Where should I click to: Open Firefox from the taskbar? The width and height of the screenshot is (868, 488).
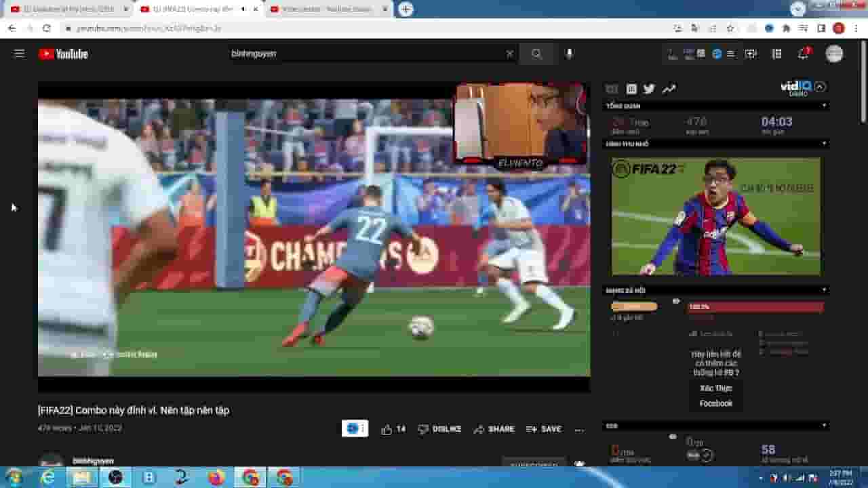pyautogui.click(x=217, y=477)
